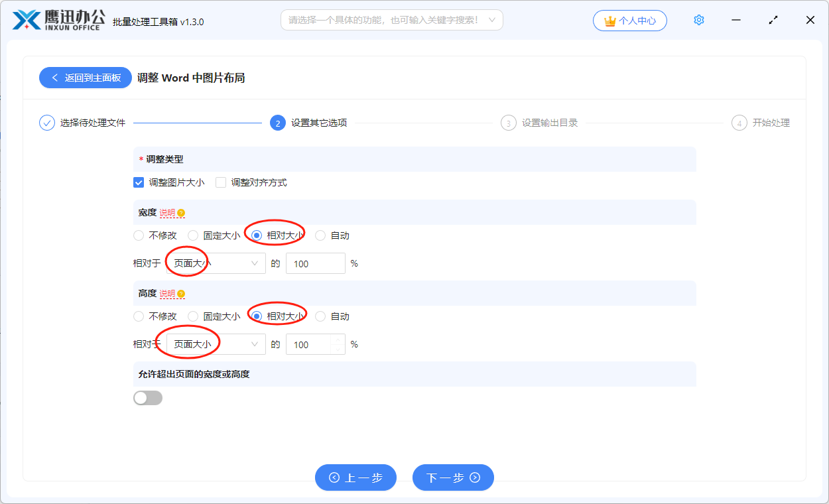This screenshot has width=829, height=504.
Task: Minimize the window
Action: 736,21
